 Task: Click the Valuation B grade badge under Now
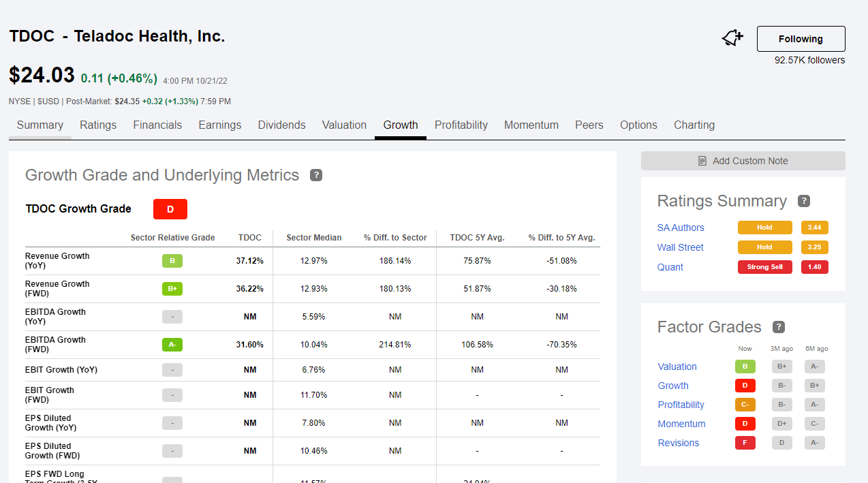pos(745,367)
